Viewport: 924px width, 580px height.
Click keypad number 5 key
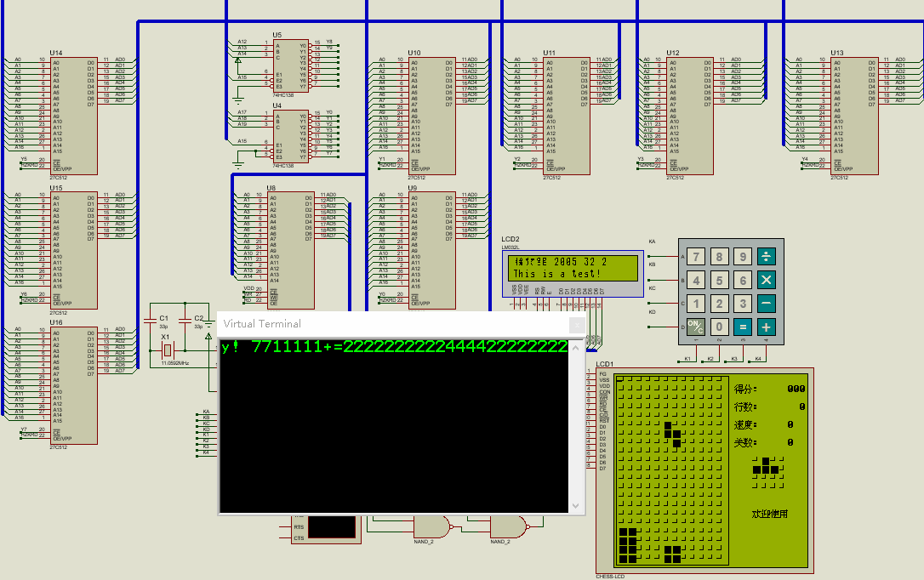[x=719, y=281]
